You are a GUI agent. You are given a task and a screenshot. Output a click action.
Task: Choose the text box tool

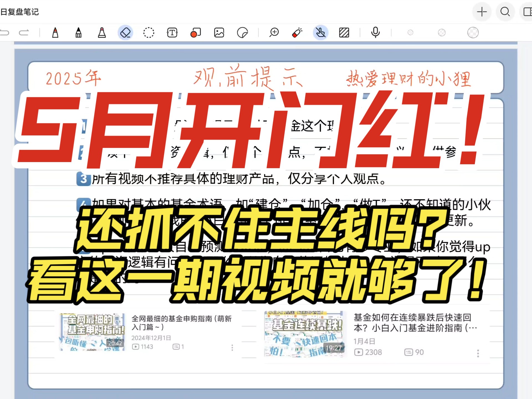(x=172, y=33)
